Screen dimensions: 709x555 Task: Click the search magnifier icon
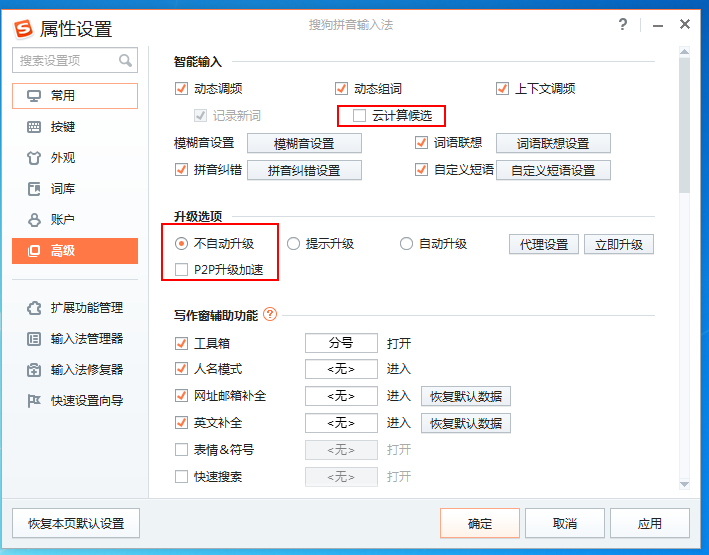(x=125, y=61)
